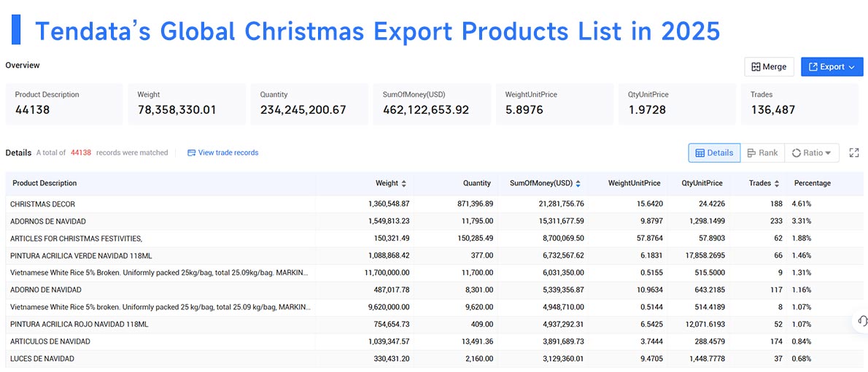This screenshot has height=372, width=868.
Task: Click the Trades value 233
Action: 775,221
